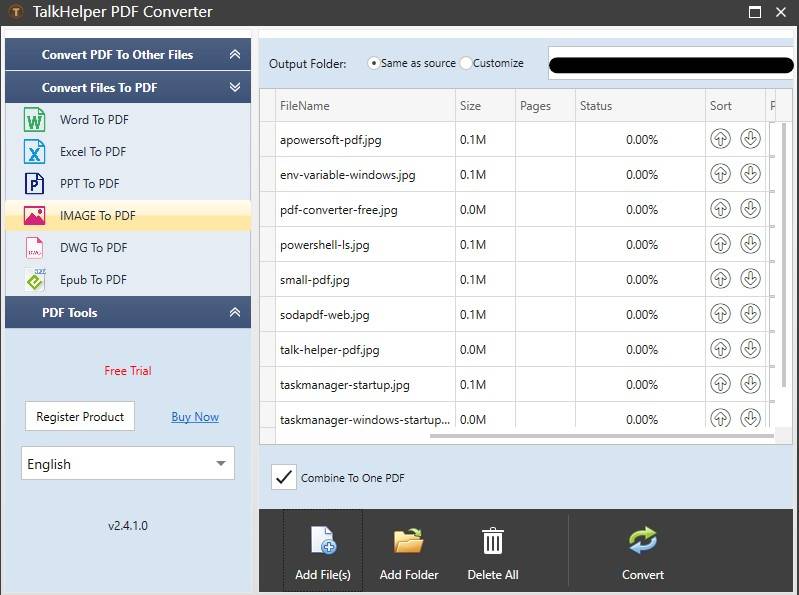The image size is (799, 595).
Task: Open the English language dropdown
Action: pos(128,464)
